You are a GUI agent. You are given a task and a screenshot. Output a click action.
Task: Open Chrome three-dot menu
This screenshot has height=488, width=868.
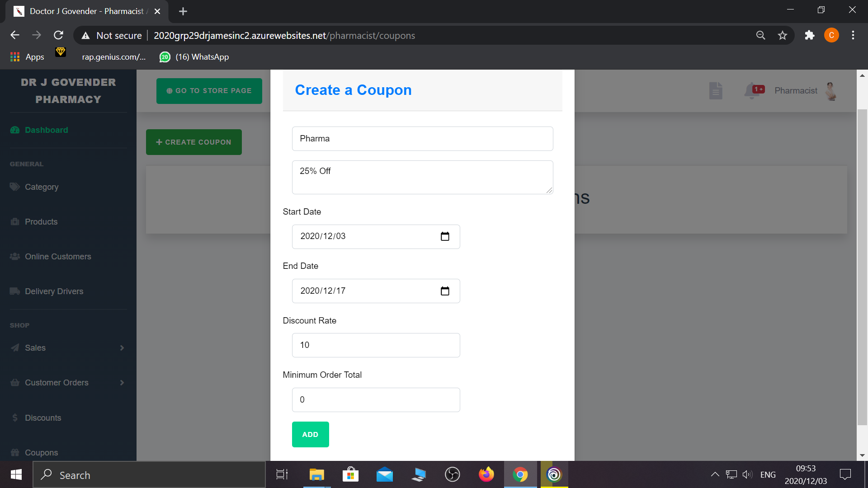click(853, 35)
